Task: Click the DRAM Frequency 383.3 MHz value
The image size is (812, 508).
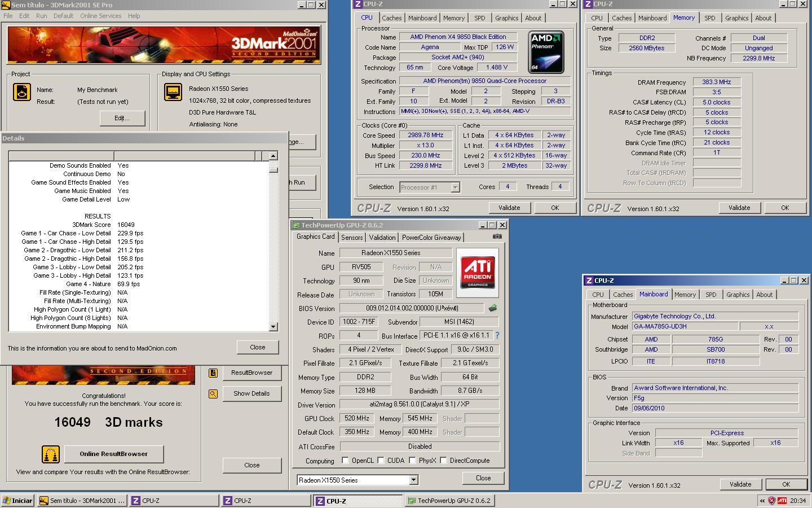Action: [x=717, y=82]
